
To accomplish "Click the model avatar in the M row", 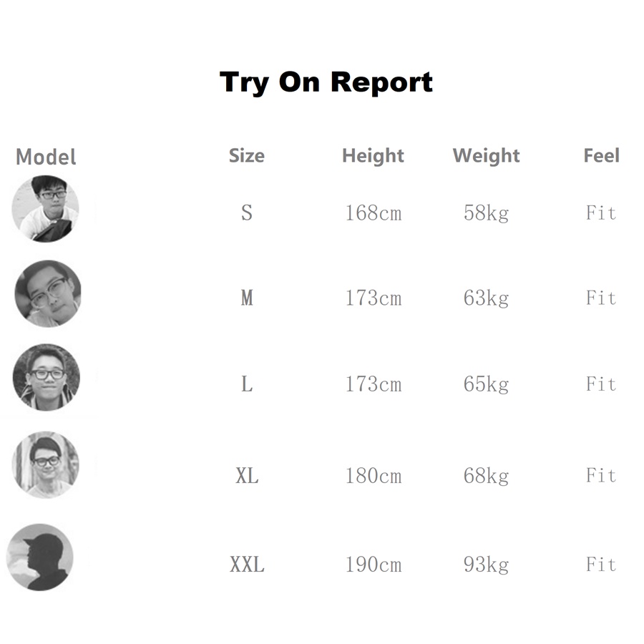I will (48, 293).
